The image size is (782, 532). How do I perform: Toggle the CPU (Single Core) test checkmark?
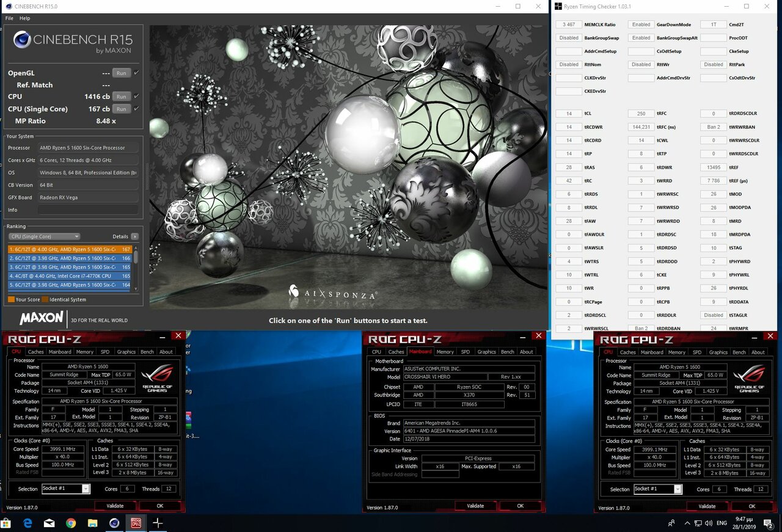click(x=136, y=109)
